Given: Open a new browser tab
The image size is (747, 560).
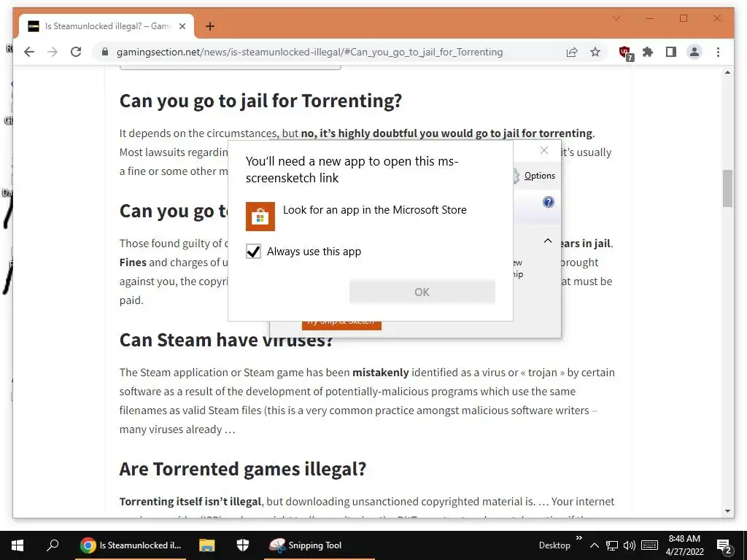Looking at the screenshot, I should click(210, 26).
